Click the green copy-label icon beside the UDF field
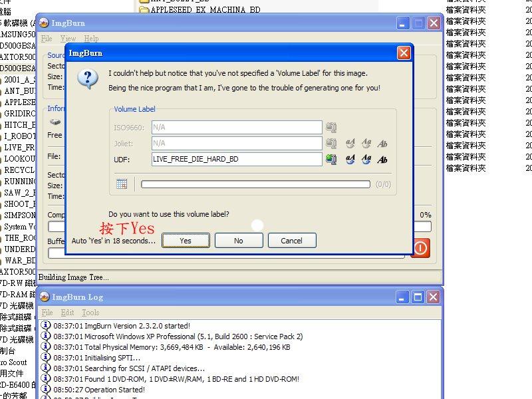This screenshot has height=399, width=532. tap(332, 159)
